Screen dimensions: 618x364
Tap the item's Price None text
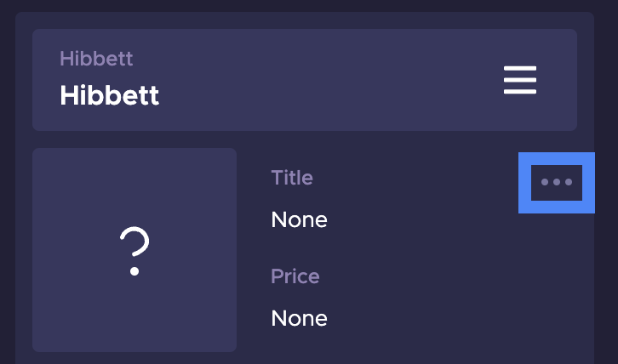(x=299, y=318)
